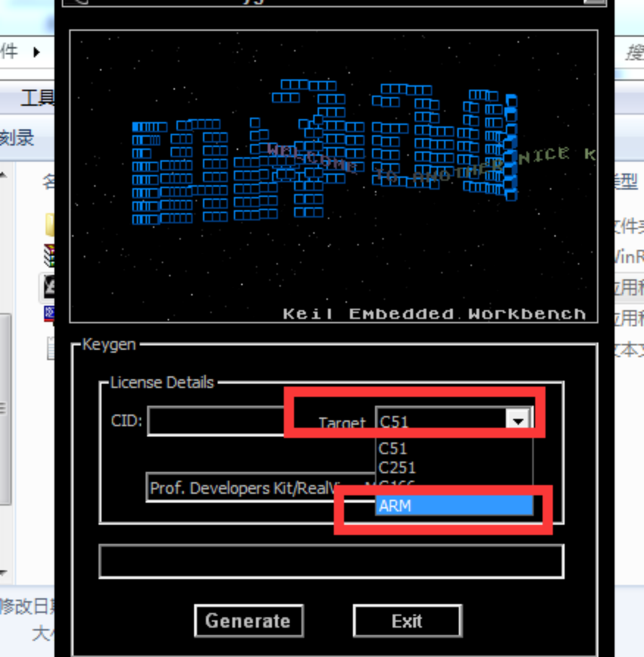
Task: Choose C251 option in dropdown list
Action: point(454,467)
